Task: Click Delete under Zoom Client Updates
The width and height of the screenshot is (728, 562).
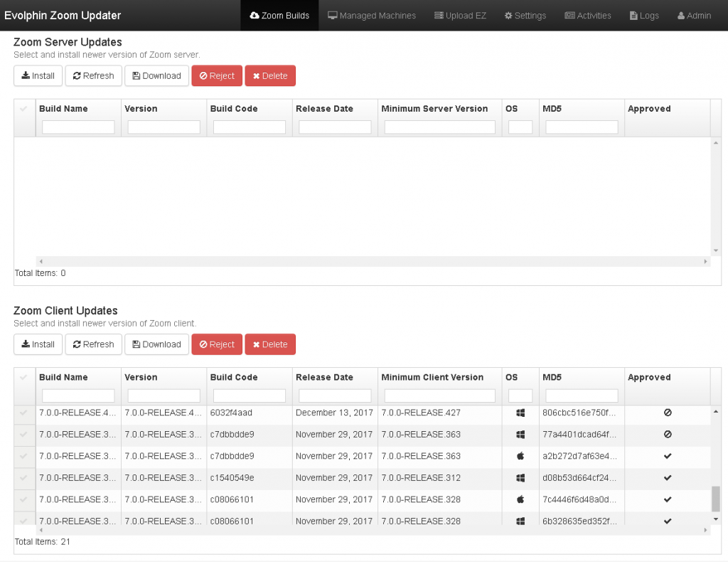Action: pyautogui.click(x=270, y=344)
